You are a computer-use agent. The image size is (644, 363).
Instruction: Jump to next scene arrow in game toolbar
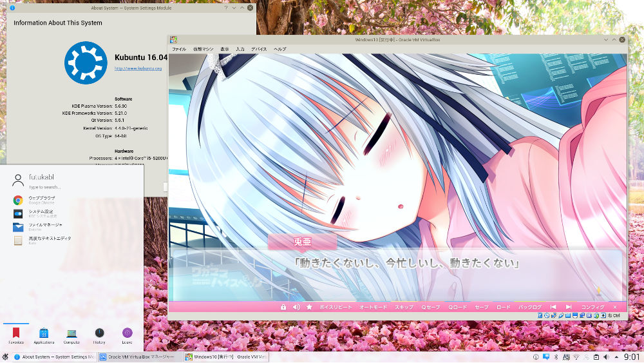pos(569,307)
